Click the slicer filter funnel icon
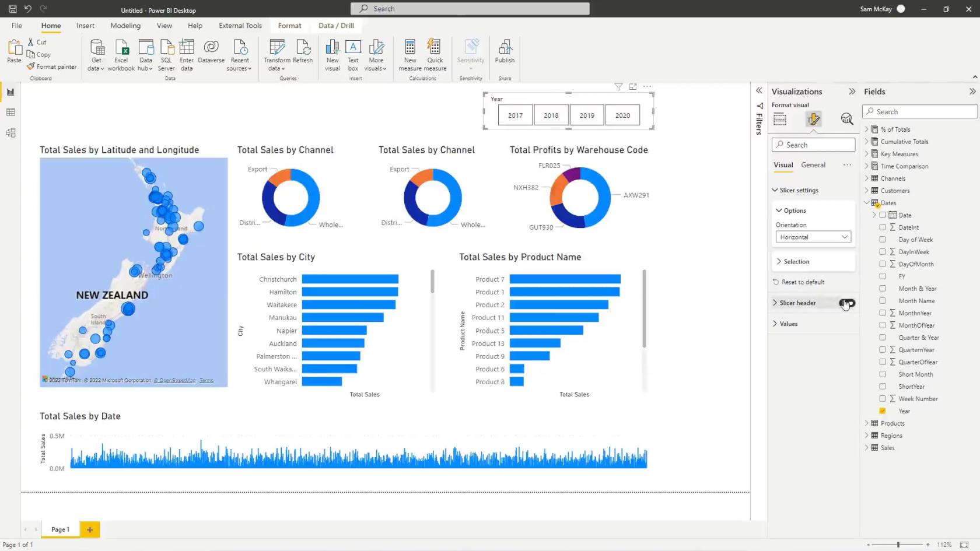 (618, 86)
